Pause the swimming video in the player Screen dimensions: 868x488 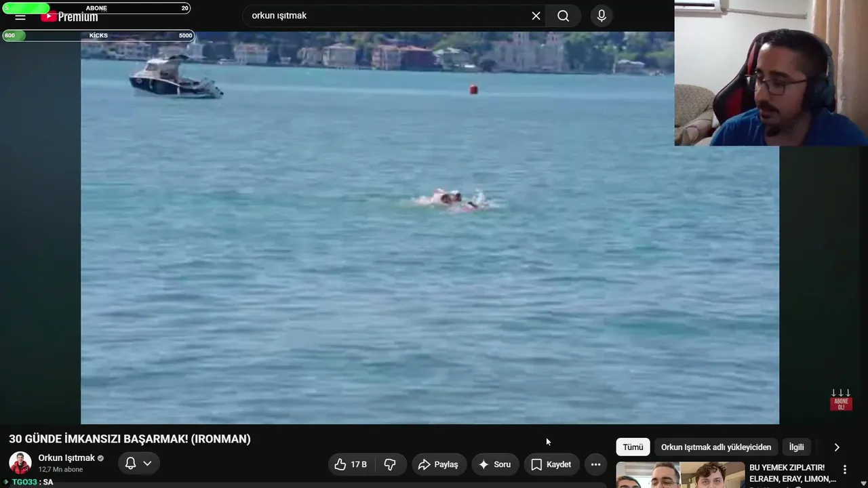430,228
